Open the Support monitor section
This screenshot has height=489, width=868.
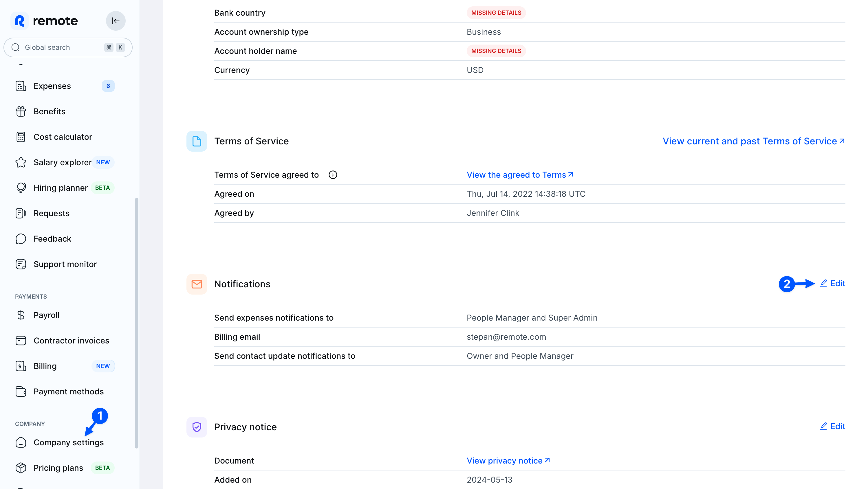(x=65, y=264)
